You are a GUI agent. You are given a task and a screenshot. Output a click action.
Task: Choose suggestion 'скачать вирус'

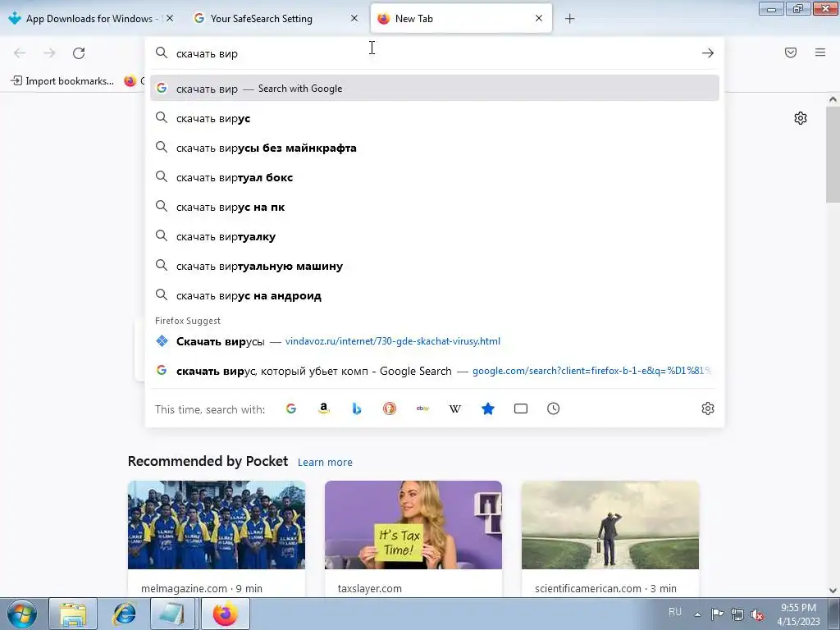tap(435, 118)
